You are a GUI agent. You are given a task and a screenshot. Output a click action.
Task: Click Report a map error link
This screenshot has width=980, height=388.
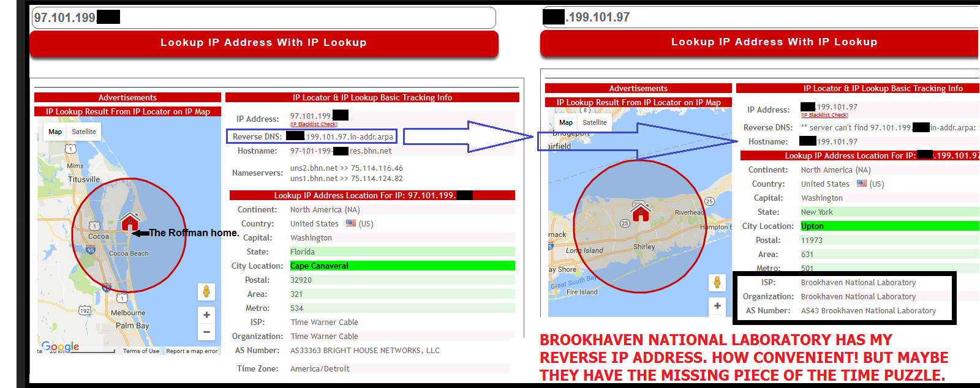192,351
